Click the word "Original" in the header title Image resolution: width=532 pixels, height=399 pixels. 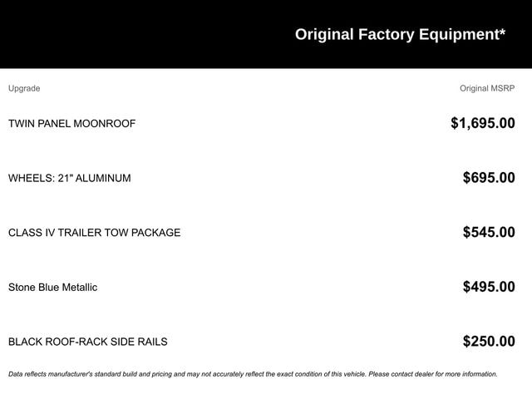pos(324,34)
